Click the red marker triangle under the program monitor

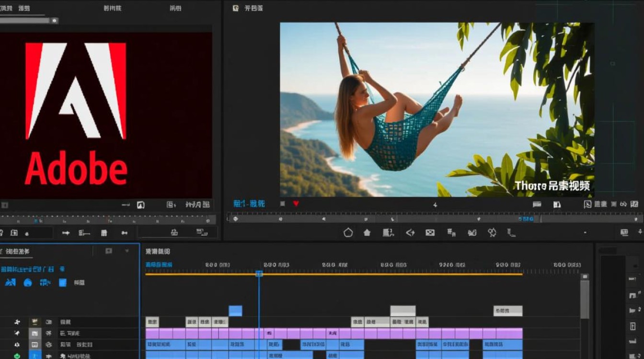pyautogui.click(x=296, y=203)
